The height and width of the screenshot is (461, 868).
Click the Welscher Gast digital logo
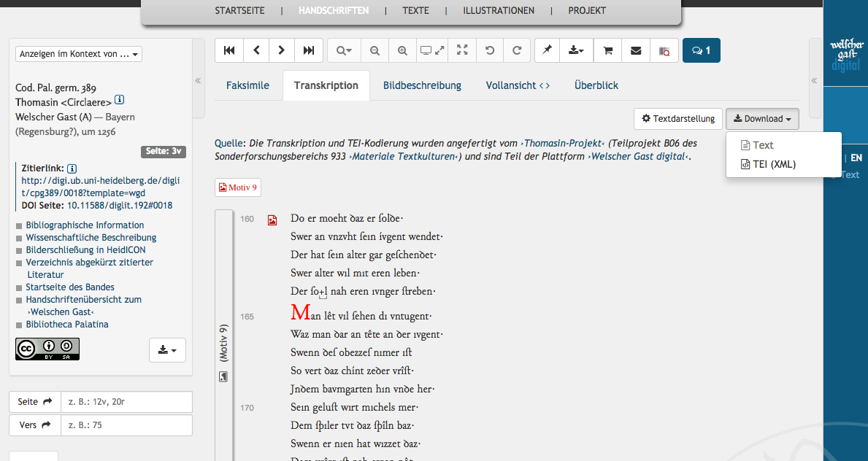click(x=846, y=55)
